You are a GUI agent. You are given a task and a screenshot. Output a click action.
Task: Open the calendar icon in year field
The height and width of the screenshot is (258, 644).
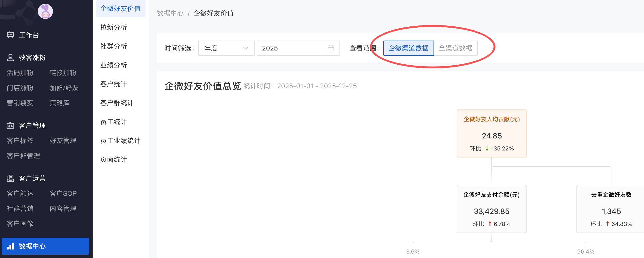[331, 48]
